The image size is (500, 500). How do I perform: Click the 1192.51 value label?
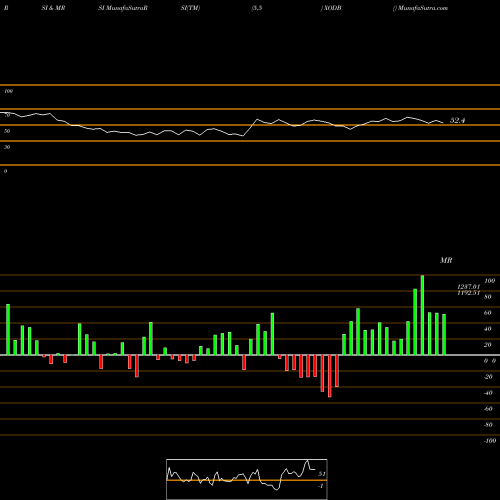pyautogui.click(x=468, y=293)
